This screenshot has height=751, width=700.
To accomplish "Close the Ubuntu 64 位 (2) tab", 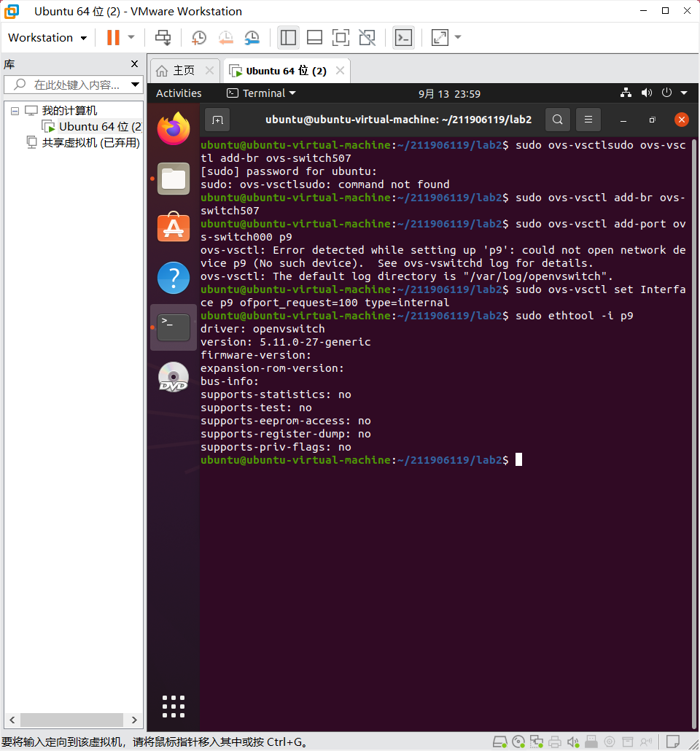I will tap(341, 71).
